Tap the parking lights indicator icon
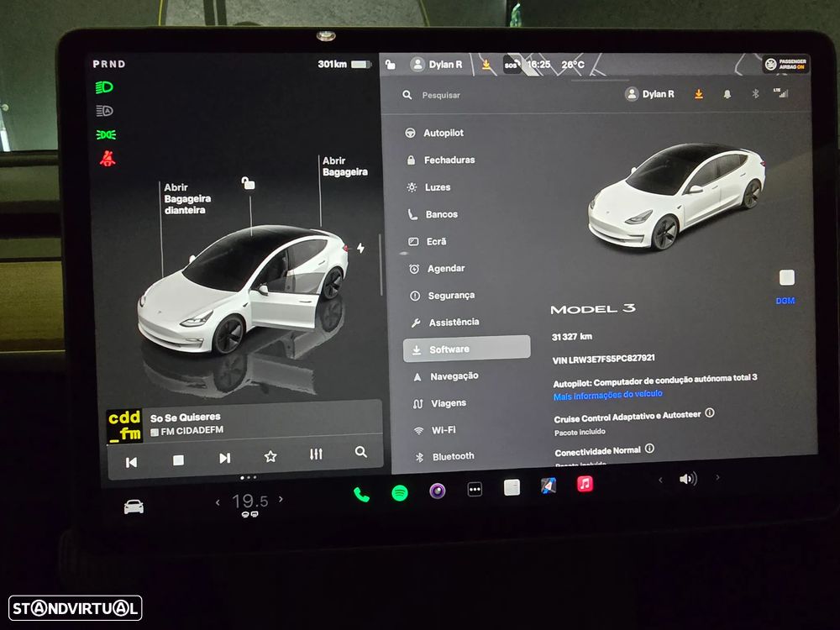The height and width of the screenshot is (630, 840). tap(106, 134)
